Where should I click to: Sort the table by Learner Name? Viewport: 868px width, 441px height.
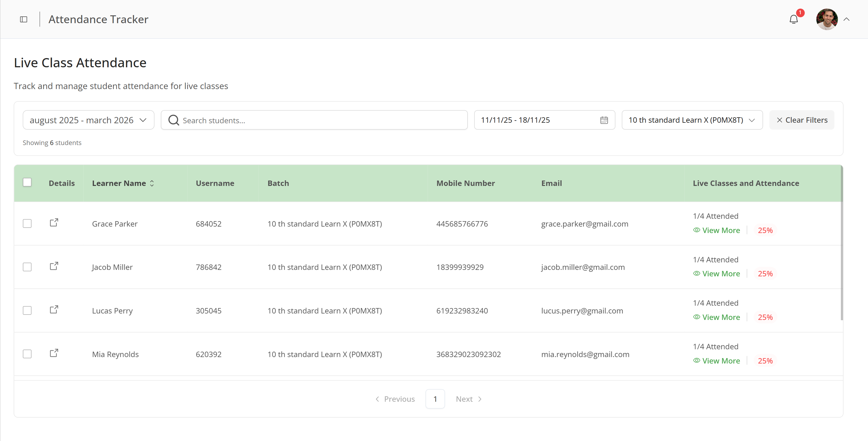(x=152, y=183)
